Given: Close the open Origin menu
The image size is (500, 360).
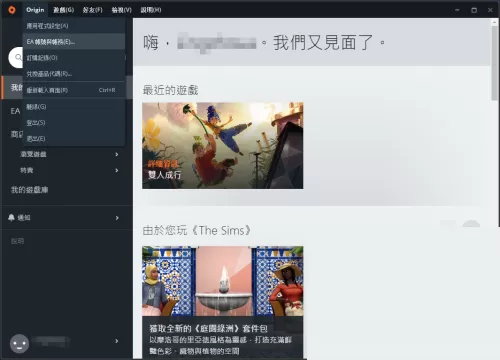Looking at the screenshot, I should (x=35, y=10).
